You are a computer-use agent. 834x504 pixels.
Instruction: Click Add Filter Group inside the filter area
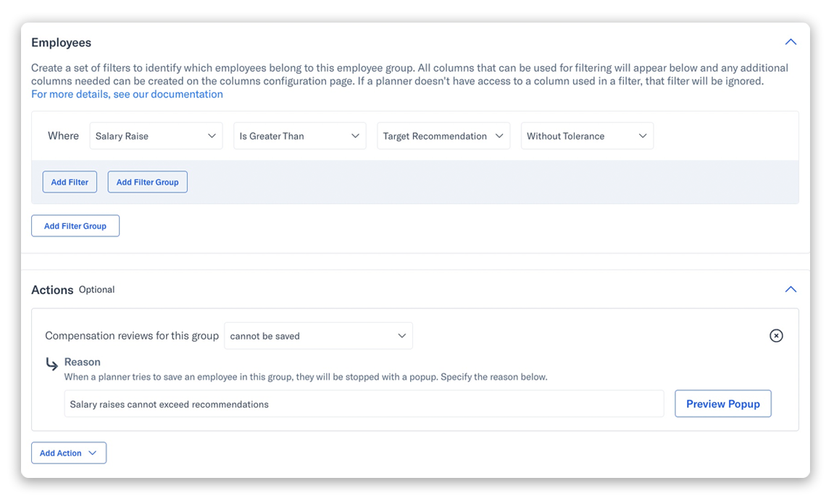tap(147, 182)
